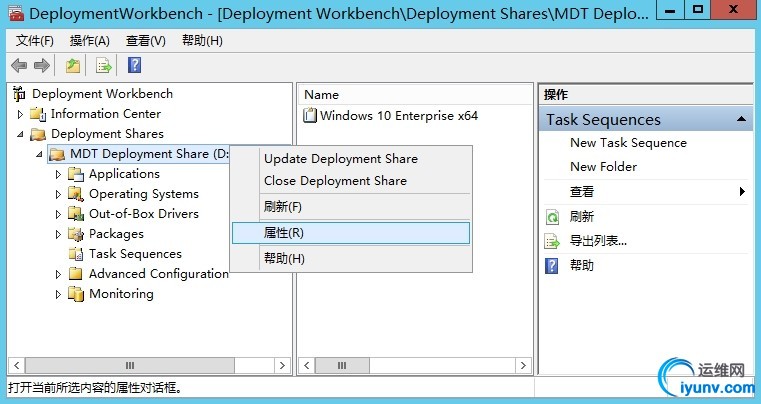The image size is (761, 404).
Task: Click the Out-of-Box Drivers folder icon
Action: point(76,214)
